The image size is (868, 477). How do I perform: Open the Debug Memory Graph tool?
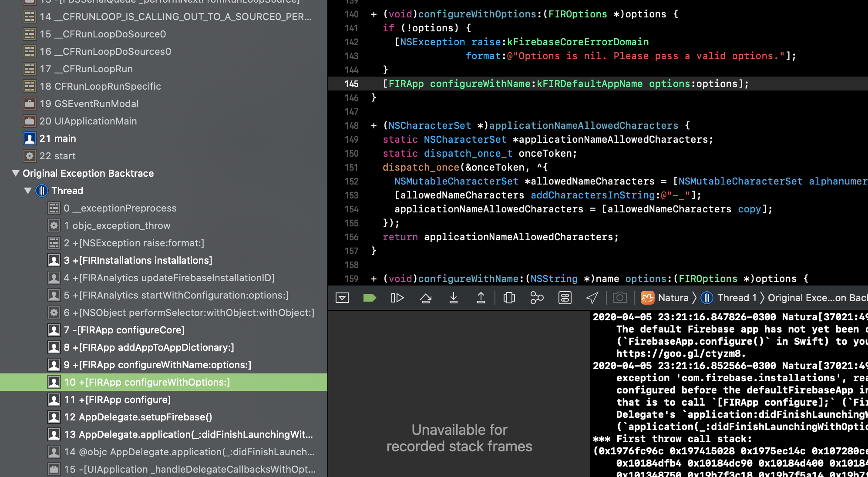coord(537,298)
